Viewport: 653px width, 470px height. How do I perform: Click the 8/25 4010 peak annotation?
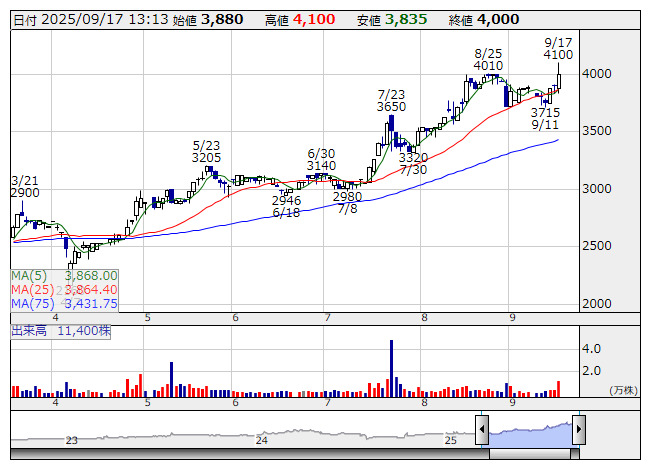488,60
